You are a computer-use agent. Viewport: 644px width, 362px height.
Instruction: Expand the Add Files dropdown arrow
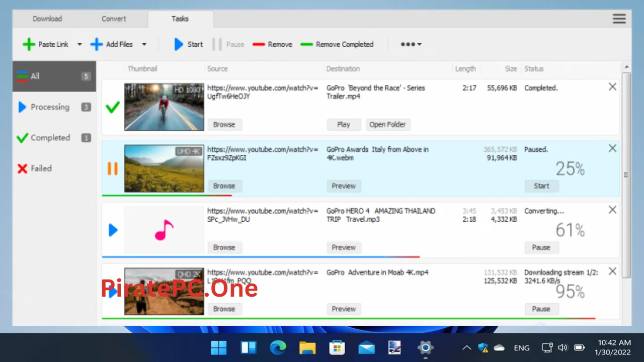(x=144, y=44)
